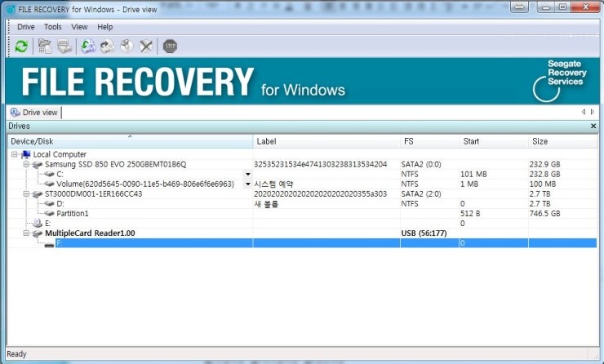Viewport: 604px width, 364px height.
Task: Collapse the Samsung SSD 850 EVO node
Action: click(x=26, y=165)
